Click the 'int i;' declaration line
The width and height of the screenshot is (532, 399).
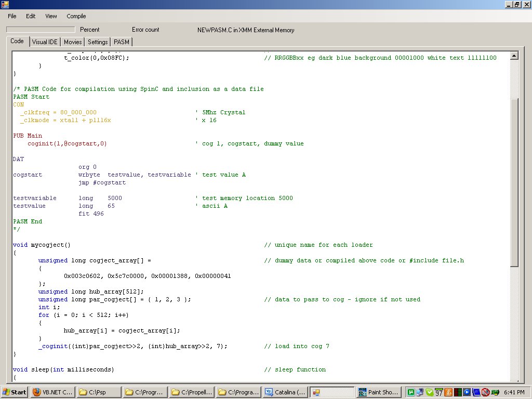point(49,307)
